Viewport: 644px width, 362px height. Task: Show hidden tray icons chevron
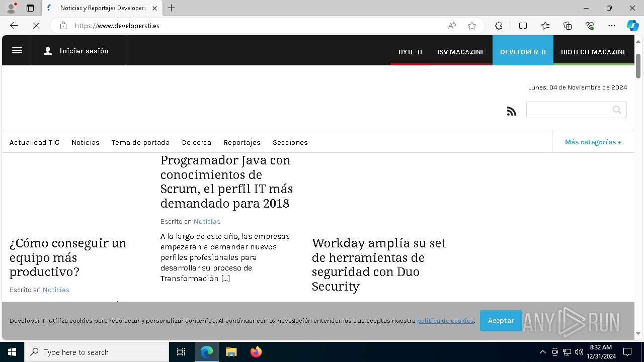pyautogui.click(x=542, y=352)
